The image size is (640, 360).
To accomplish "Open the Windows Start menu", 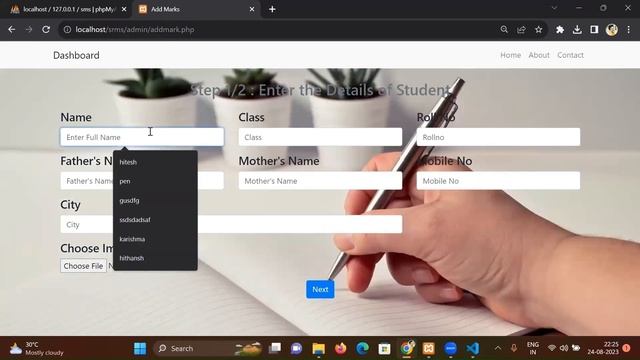I will [140, 348].
